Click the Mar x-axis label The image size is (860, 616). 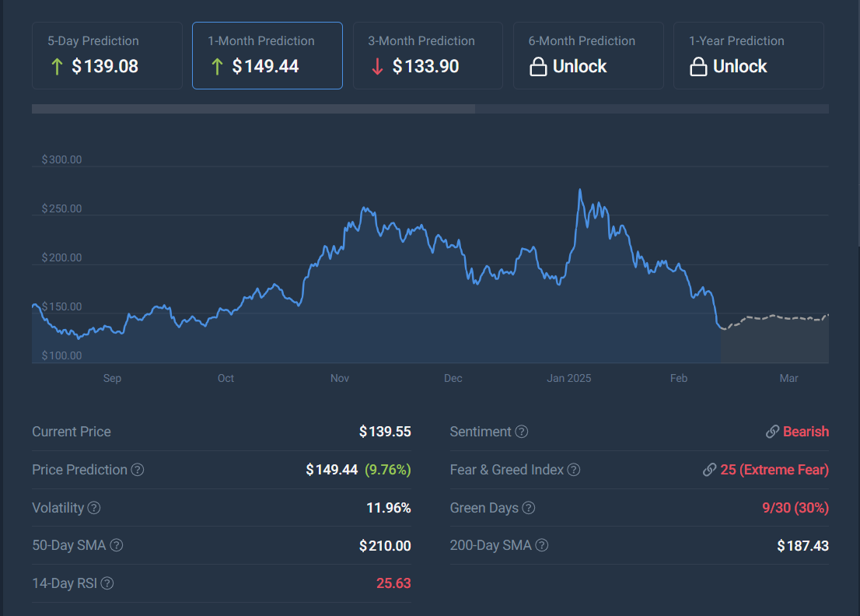[x=788, y=378]
